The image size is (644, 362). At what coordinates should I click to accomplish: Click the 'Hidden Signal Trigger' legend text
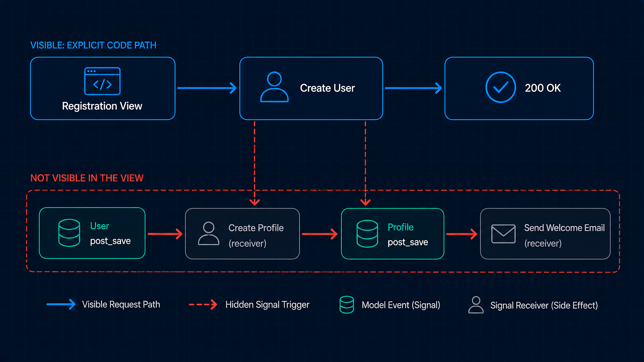pos(267,305)
